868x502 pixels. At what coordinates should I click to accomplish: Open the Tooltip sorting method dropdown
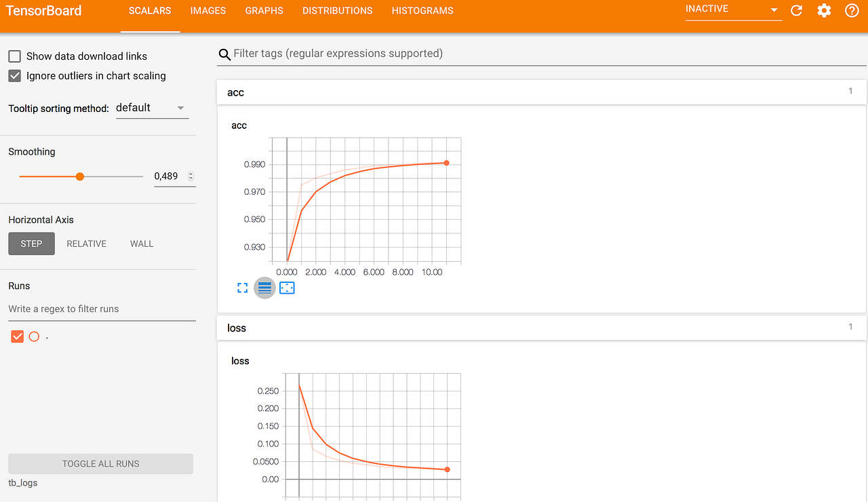[151, 107]
